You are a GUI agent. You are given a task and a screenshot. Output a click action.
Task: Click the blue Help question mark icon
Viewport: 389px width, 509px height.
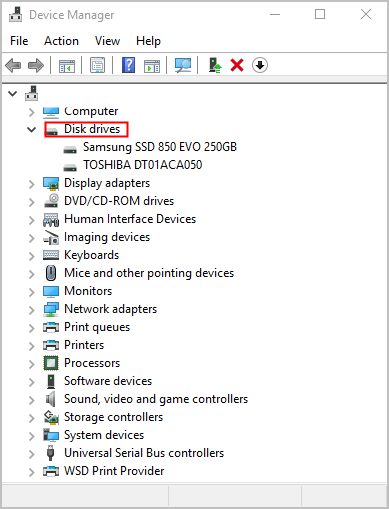(x=128, y=65)
